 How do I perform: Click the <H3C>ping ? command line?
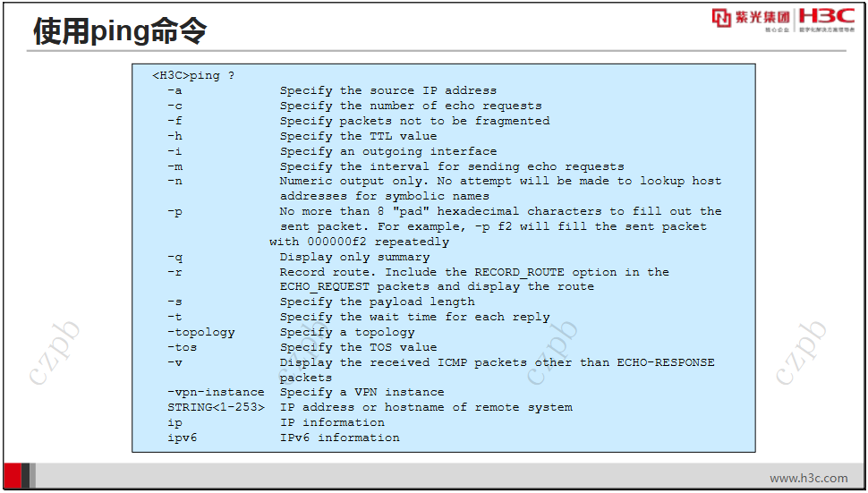point(193,75)
